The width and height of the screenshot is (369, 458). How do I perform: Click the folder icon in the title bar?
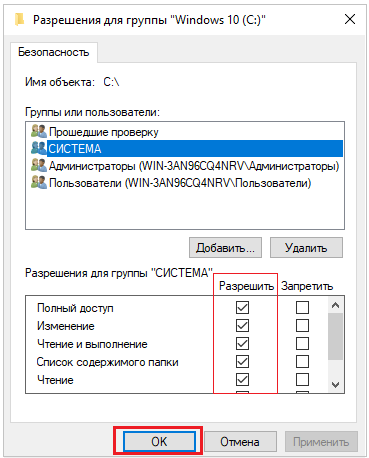tap(20, 20)
